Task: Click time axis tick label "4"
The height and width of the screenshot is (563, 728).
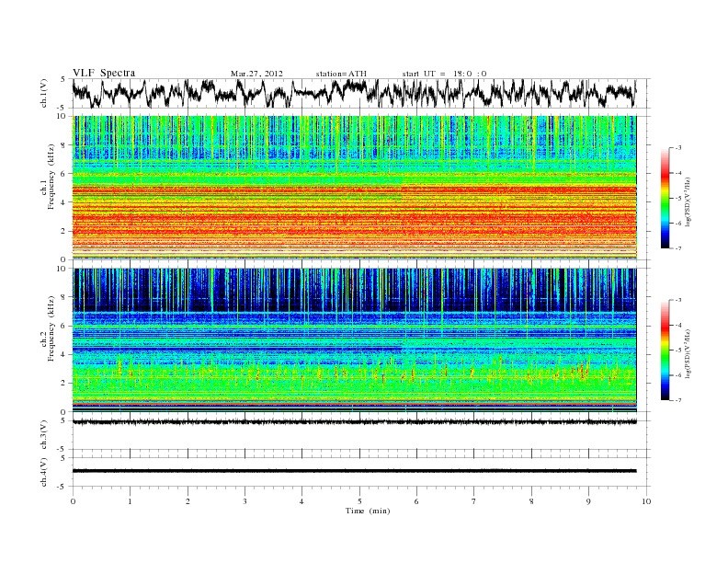Action: point(301,501)
